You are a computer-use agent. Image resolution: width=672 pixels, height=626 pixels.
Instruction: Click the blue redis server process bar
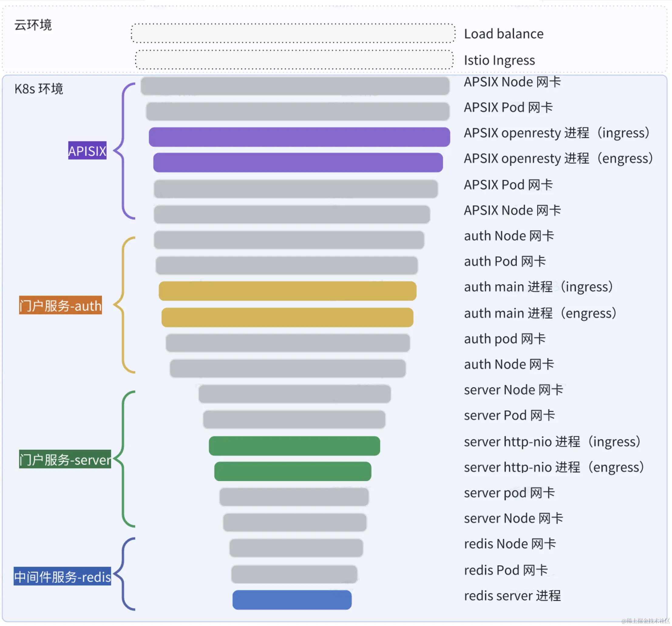[292, 600]
